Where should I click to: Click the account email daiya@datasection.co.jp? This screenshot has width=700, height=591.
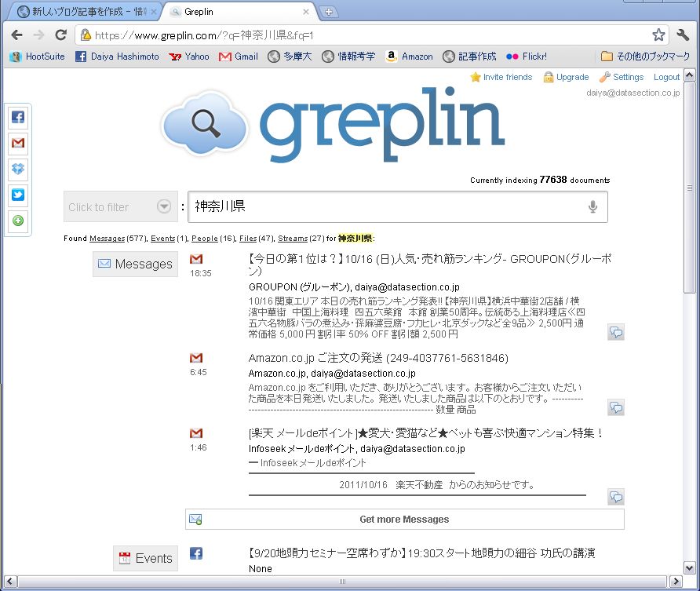(x=633, y=93)
